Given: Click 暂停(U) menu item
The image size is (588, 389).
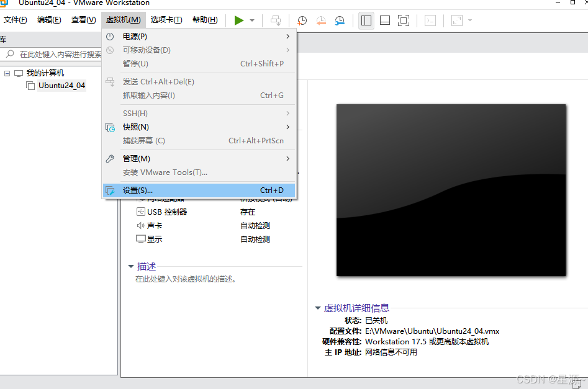Looking at the screenshot, I should pos(199,64).
